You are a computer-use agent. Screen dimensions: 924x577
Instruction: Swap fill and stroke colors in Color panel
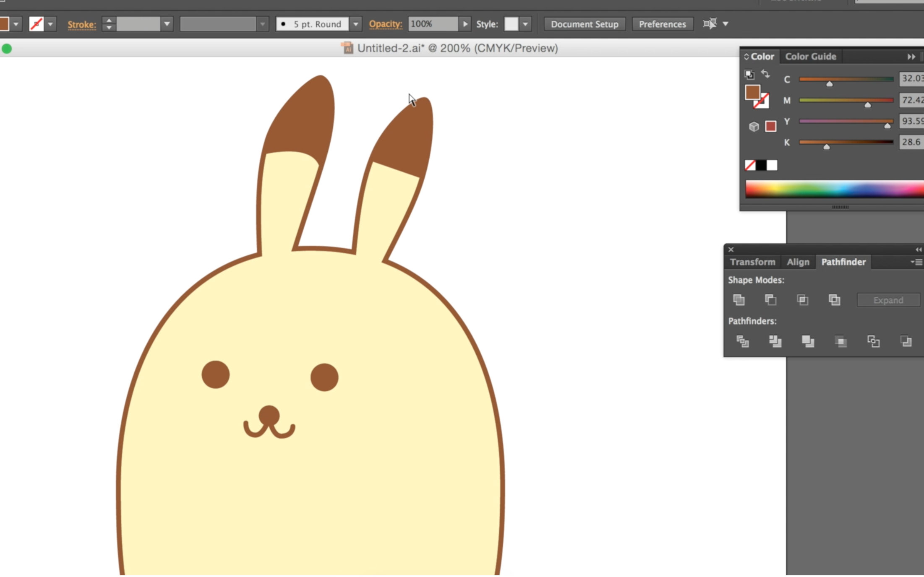[765, 74]
